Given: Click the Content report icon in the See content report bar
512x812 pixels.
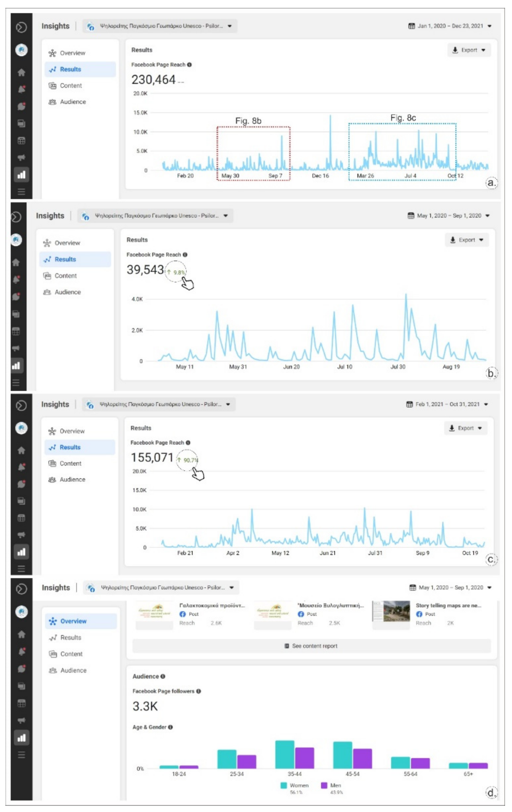Looking at the screenshot, I should (287, 646).
